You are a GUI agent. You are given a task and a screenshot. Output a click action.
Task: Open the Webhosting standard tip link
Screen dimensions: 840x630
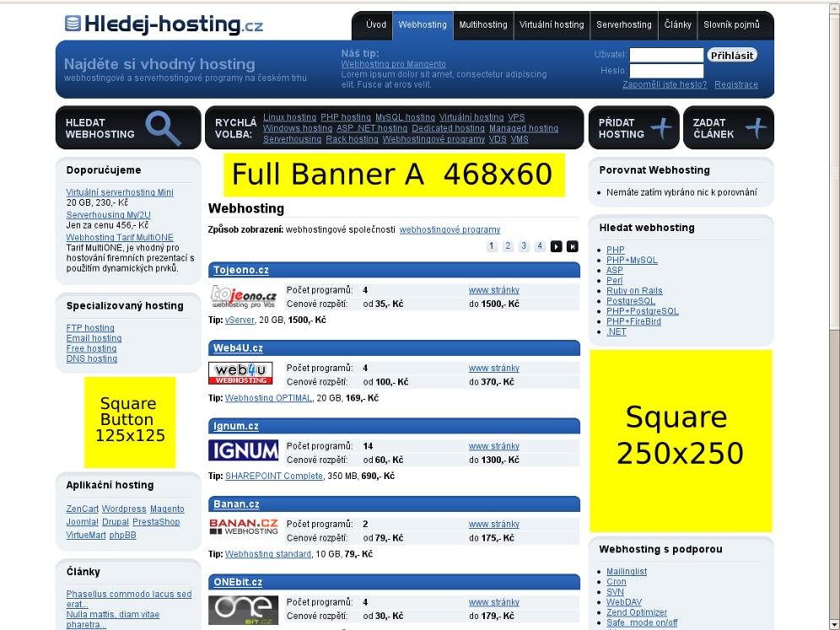[x=268, y=554]
